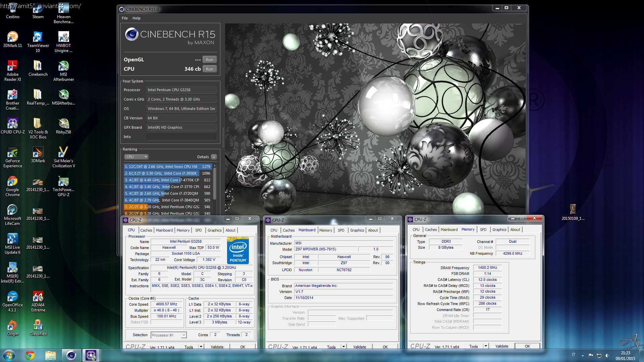The image size is (644, 362).
Task: Open the Cinebench File menu
Action: 125,18
